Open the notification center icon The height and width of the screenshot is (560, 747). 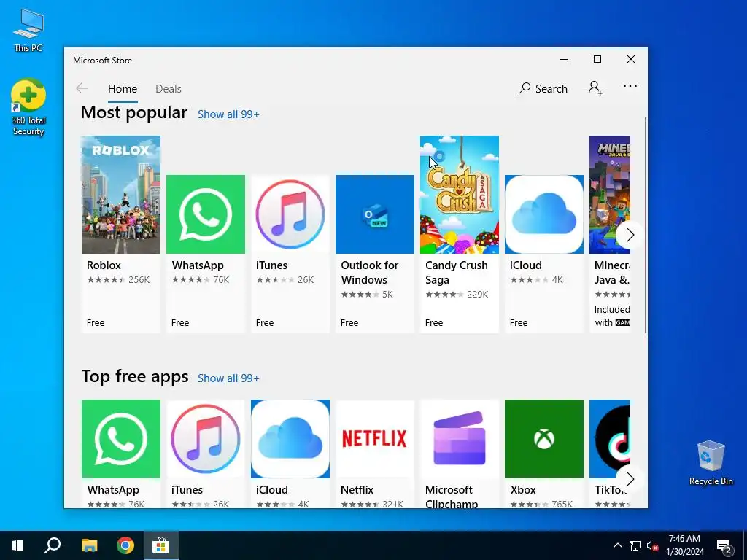point(724,546)
